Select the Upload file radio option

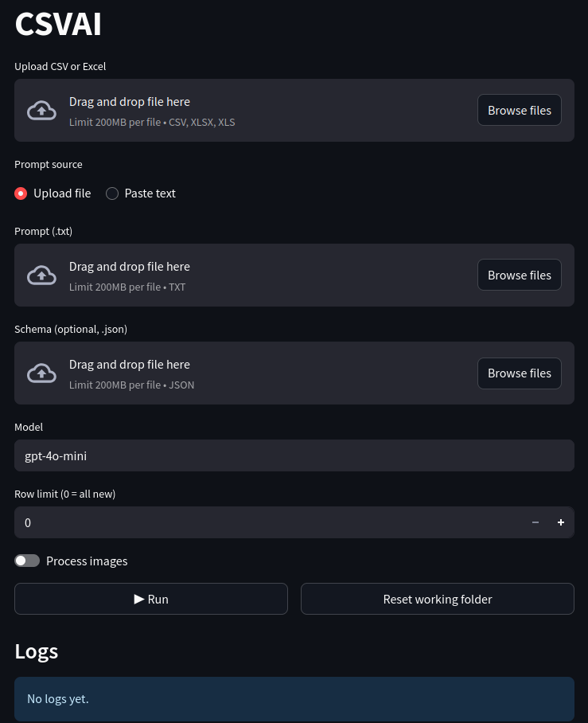pyautogui.click(x=21, y=193)
